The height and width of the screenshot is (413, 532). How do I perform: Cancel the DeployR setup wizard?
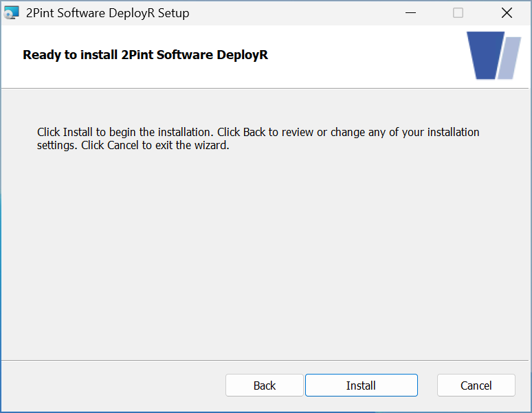point(476,386)
